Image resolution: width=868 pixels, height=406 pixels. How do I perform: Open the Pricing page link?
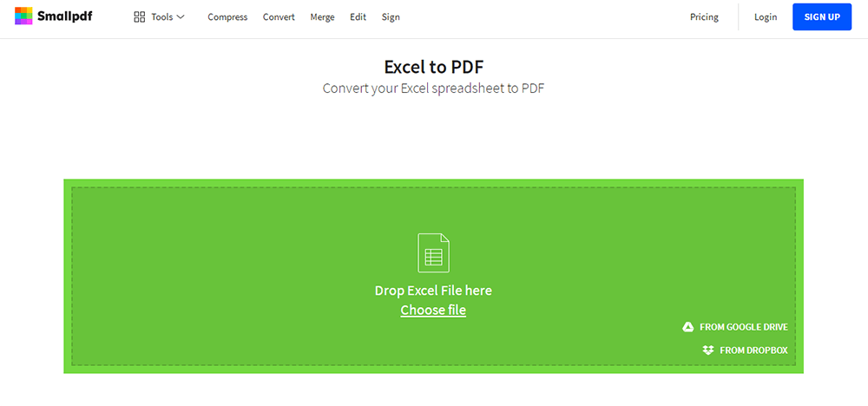pos(704,17)
